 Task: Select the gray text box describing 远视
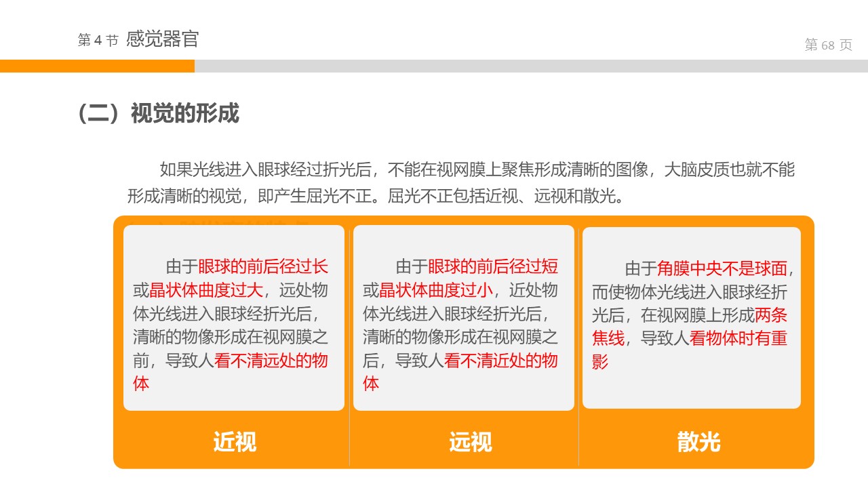click(463, 318)
